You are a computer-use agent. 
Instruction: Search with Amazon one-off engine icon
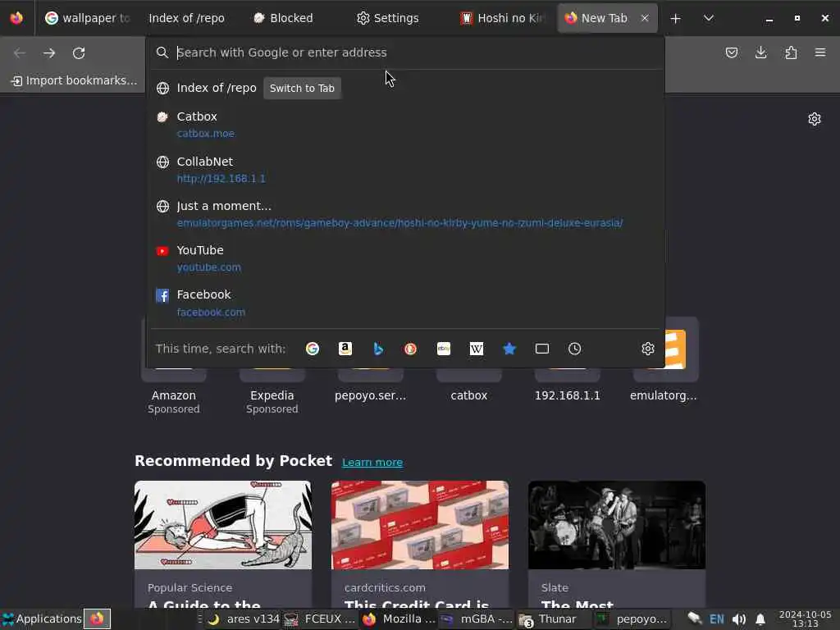(x=345, y=349)
